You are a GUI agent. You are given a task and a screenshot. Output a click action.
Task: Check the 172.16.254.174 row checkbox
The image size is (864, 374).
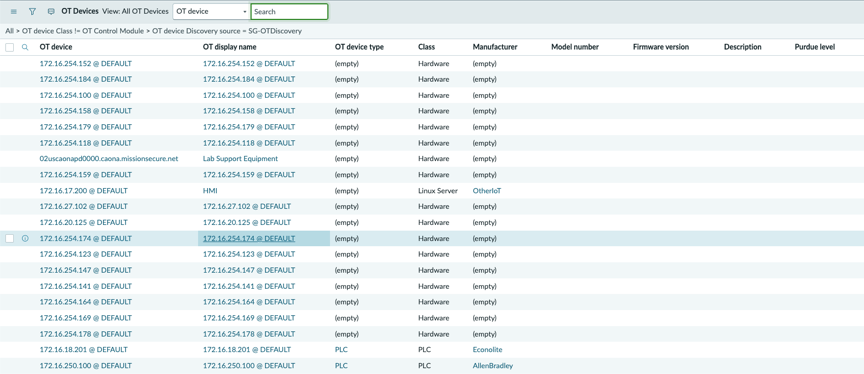[9, 239]
